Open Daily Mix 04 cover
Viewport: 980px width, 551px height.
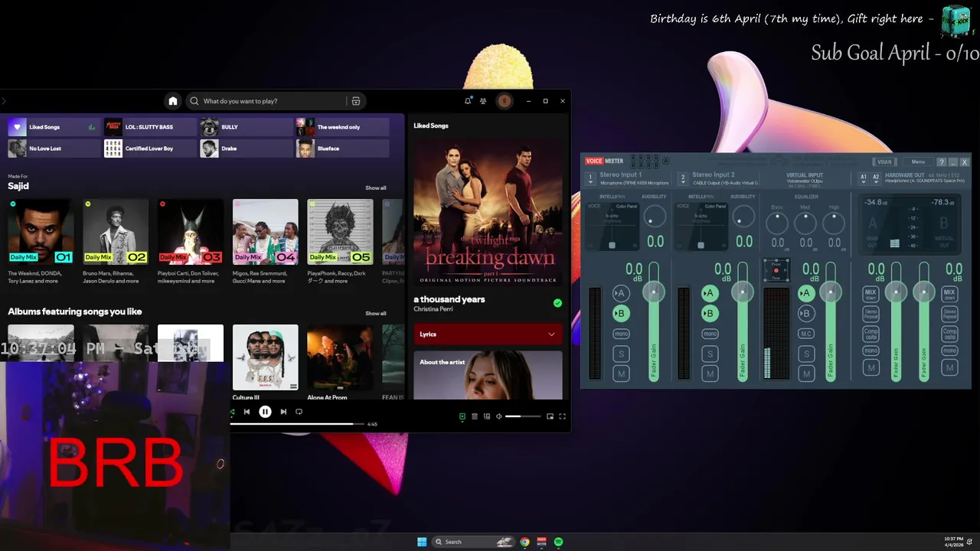265,232
